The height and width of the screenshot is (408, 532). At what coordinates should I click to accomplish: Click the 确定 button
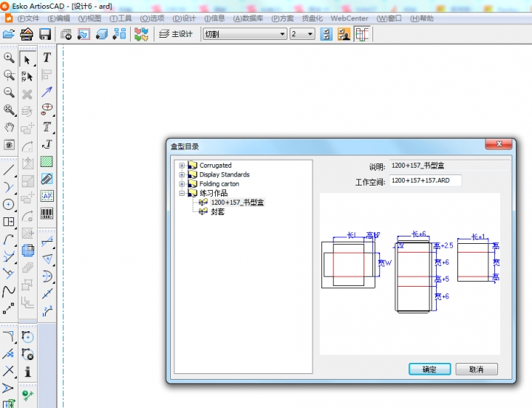point(429,369)
